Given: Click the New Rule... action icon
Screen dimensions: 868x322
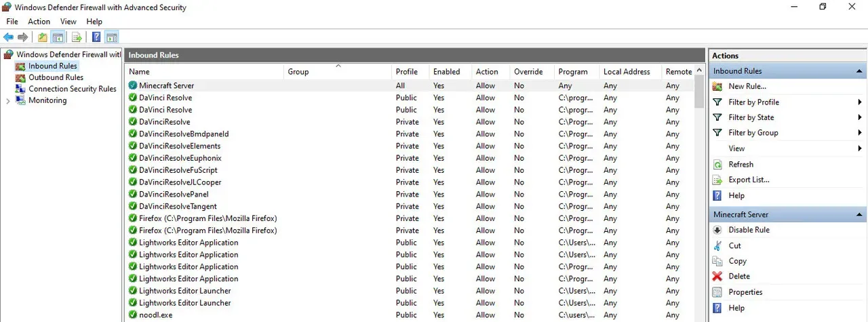Looking at the screenshot, I should coord(717,86).
